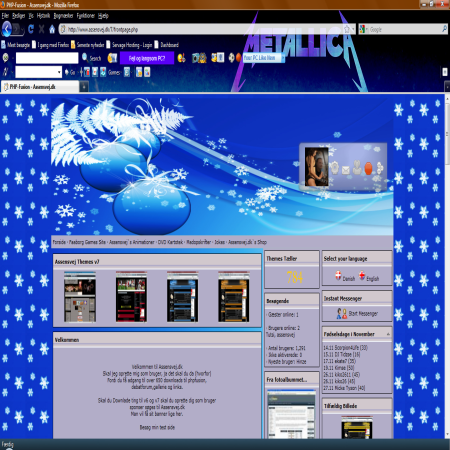Open the Servage Hosting - Login bookmark
The height and width of the screenshot is (450, 450).
tap(129, 45)
